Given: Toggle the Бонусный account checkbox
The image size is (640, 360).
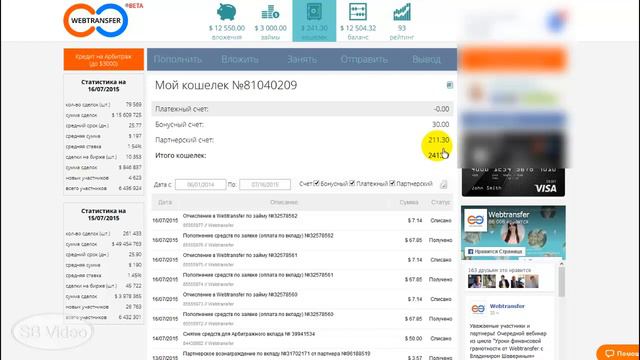Looking at the screenshot, I should click(x=316, y=183).
